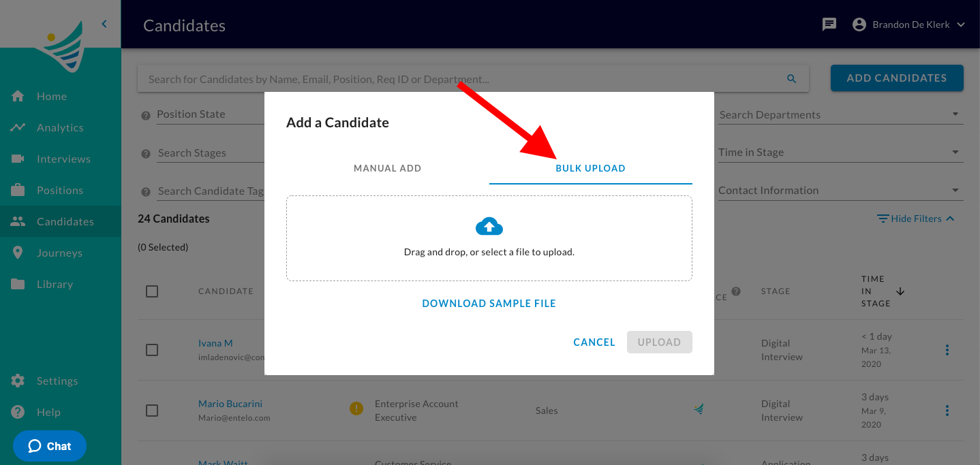The width and height of the screenshot is (980, 465).
Task: Click the Upload button
Action: [660, 342]
